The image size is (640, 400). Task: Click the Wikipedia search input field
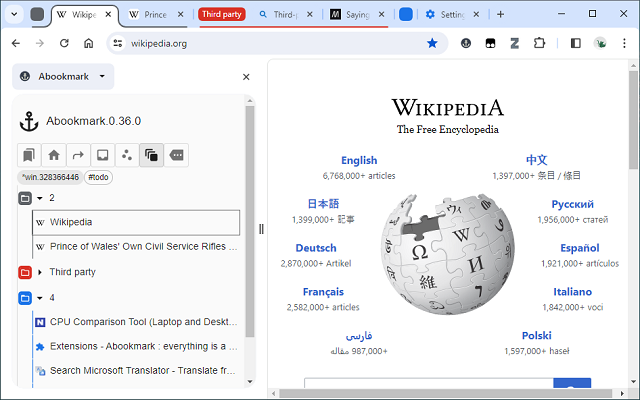click(429, 383)
